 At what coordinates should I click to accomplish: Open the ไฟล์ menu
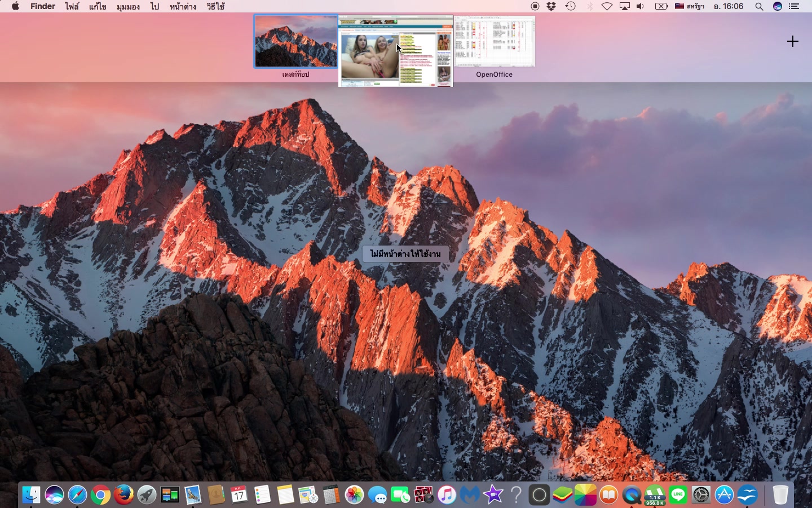click(x=72, y=6)
